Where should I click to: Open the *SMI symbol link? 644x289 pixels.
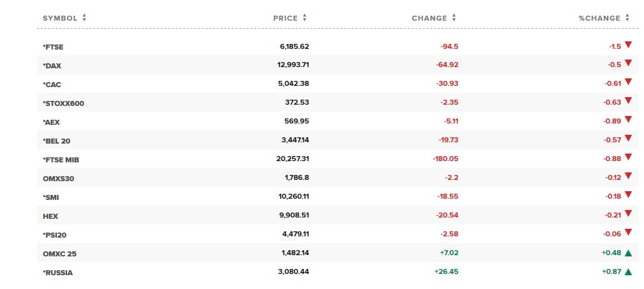click(51, 197)
